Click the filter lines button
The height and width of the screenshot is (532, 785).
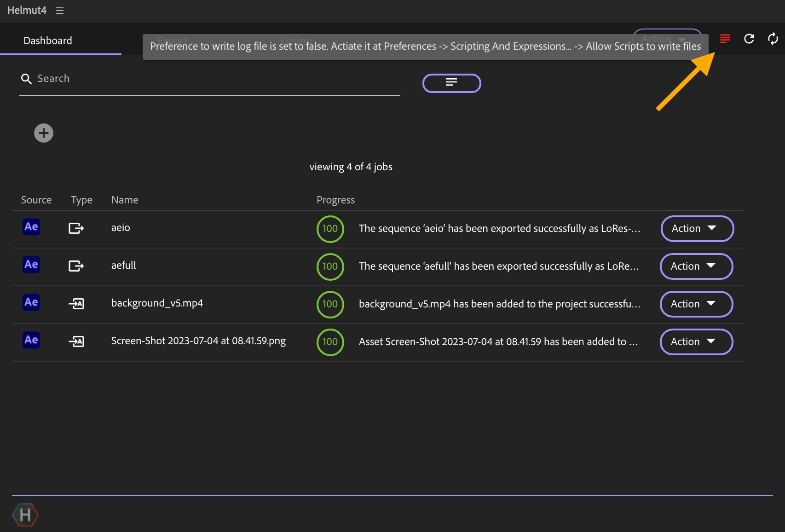tap(451, 83)
